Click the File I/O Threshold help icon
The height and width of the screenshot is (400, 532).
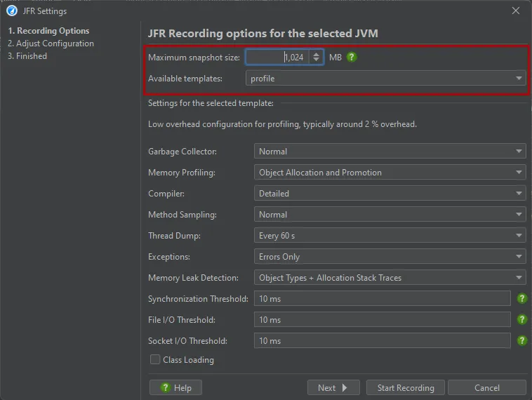[521, 319]
